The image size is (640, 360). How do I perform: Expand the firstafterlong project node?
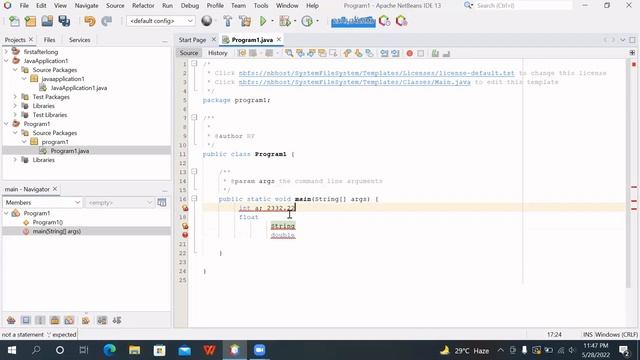[6, 52]
